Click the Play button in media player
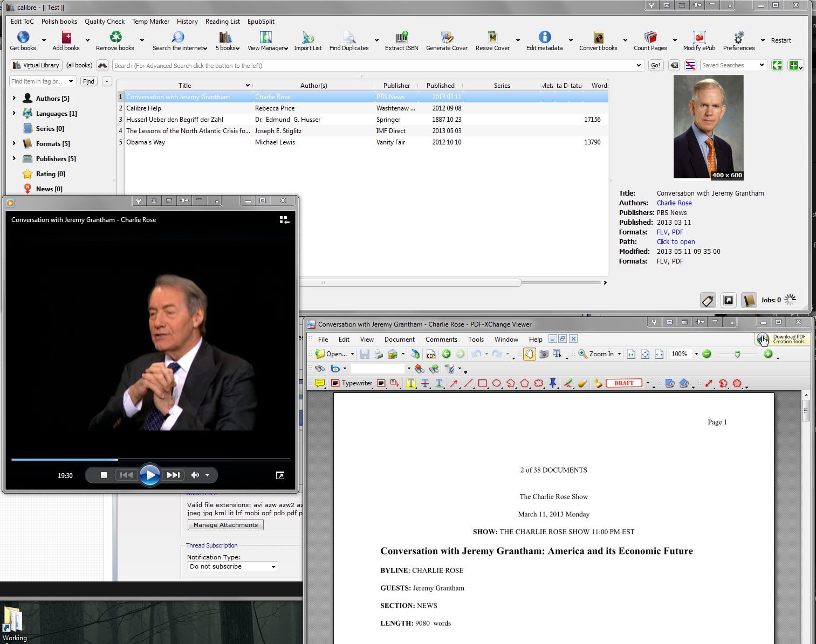 149,475
